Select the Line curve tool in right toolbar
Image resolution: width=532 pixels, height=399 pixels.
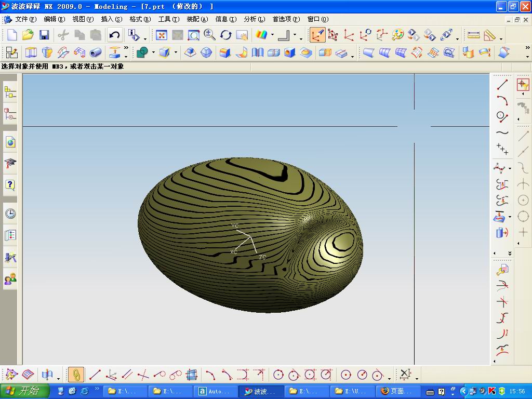point(502,85)
